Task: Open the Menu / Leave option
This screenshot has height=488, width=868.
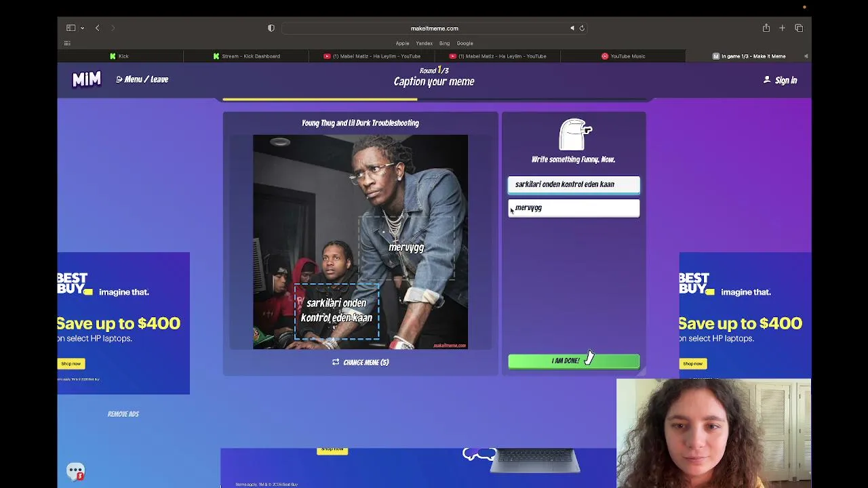Action: tap(142, 79)
